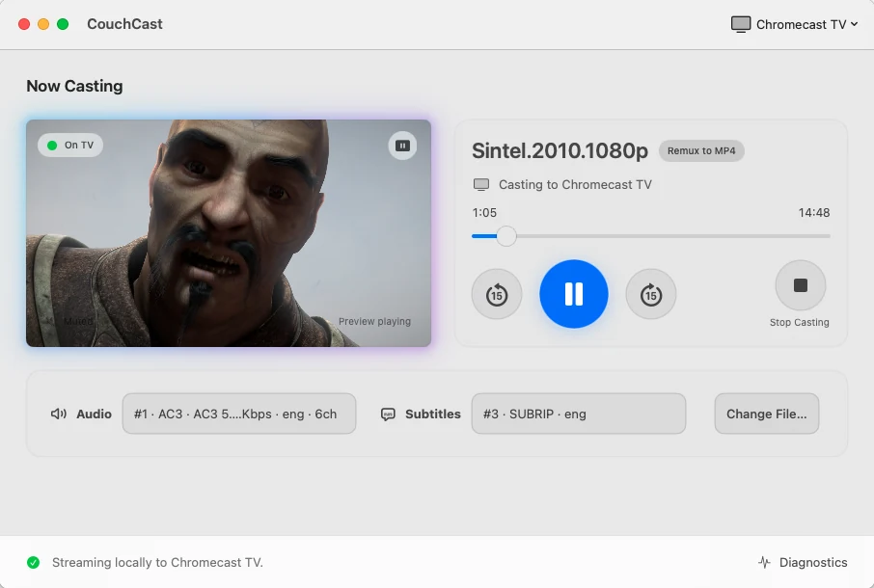Click the On TV status pill
The width and height of the screenshot is (874, 588).
(70, 146)
